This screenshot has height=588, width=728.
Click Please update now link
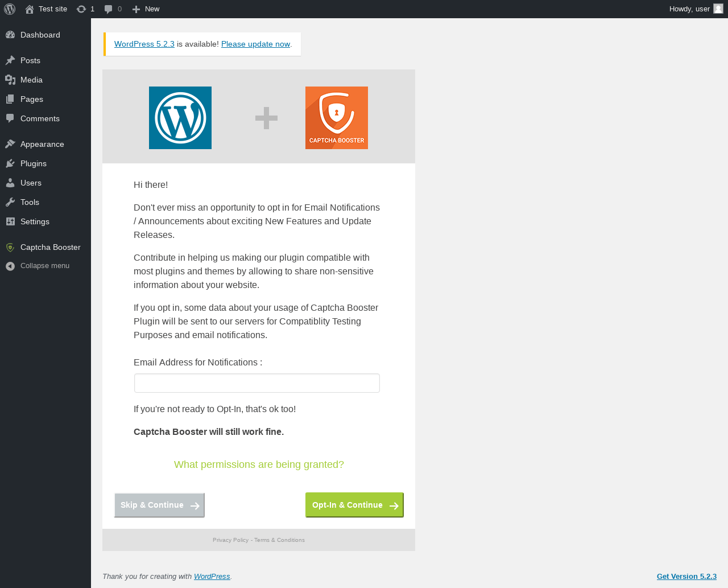tap(255, 44)
